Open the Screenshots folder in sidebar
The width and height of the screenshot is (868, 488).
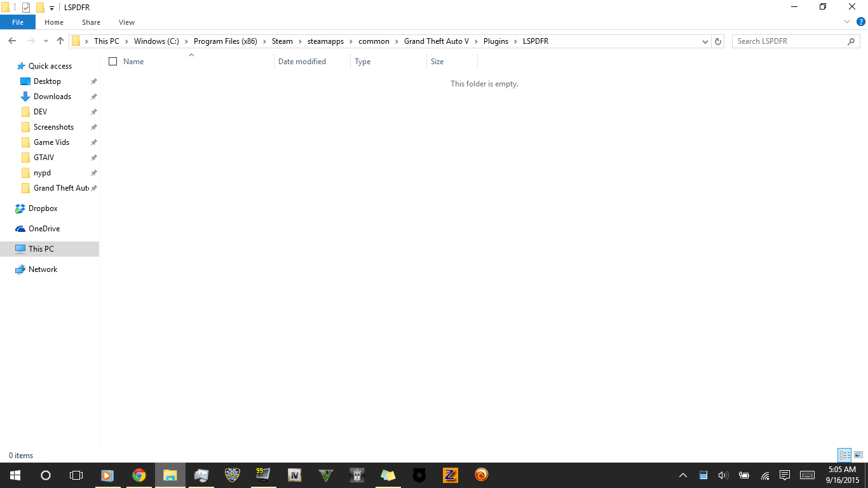(53, 127)
